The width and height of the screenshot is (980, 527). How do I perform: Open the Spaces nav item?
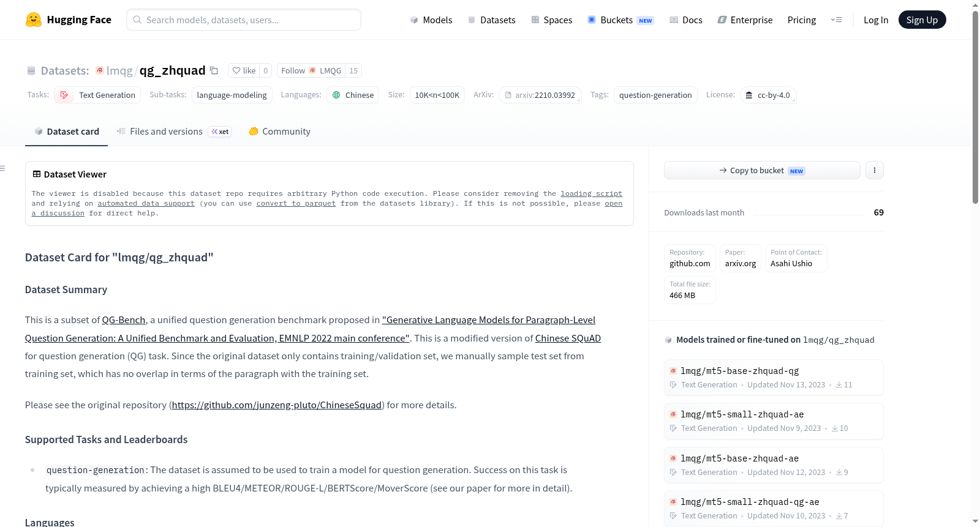click(x=552, y=20)
